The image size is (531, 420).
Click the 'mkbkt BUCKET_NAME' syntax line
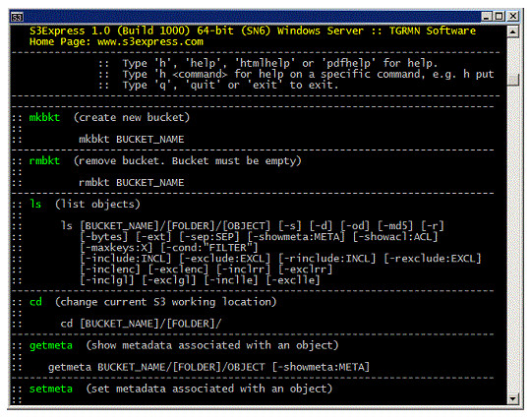pos(132,140)
